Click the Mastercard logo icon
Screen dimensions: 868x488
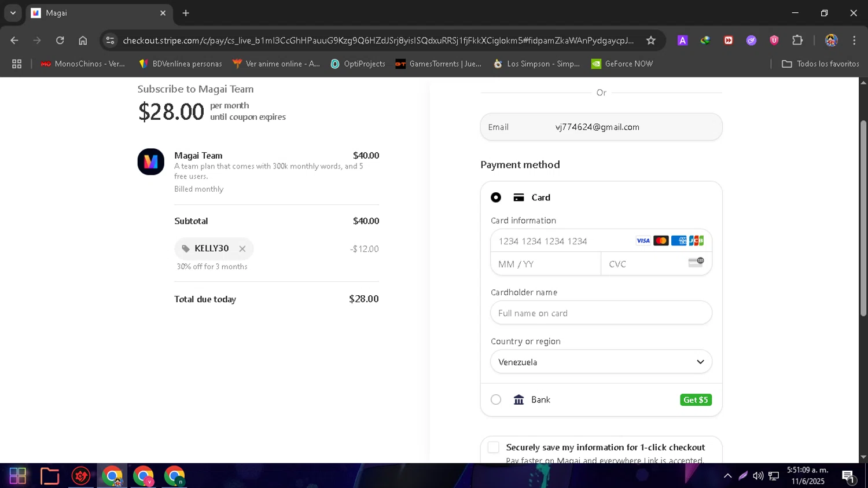661,241
